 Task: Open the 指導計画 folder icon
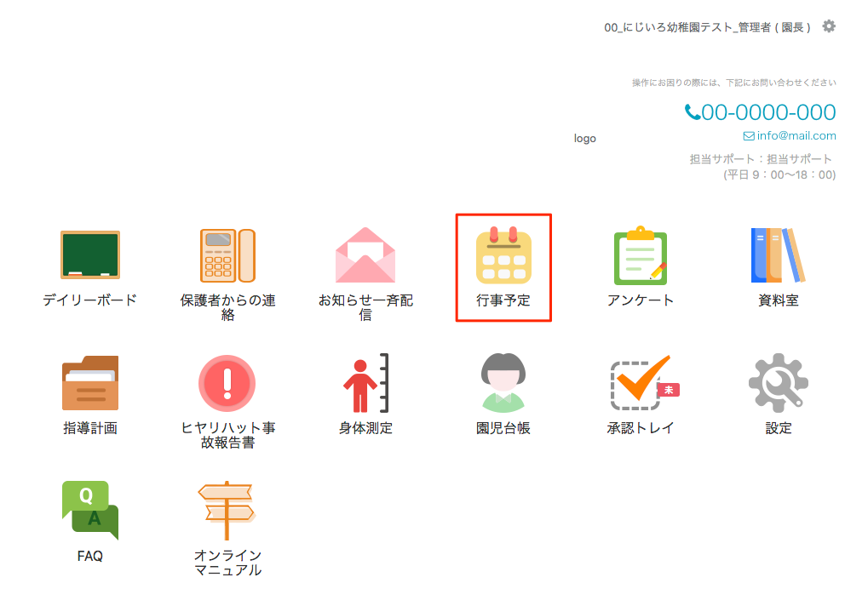(x=89, y=383)
